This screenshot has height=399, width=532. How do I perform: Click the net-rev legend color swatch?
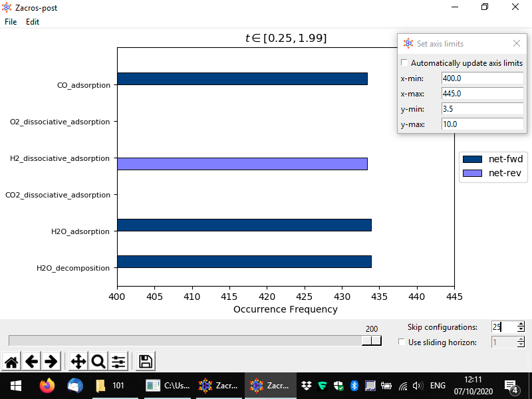click(x=472, y=173)
